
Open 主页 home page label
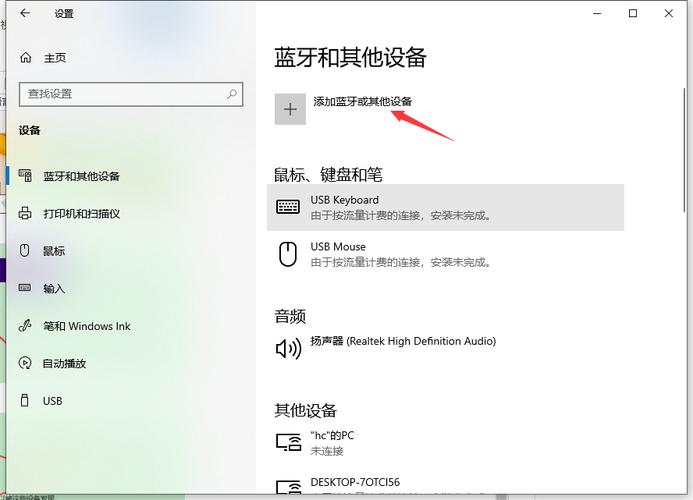[x=55, y=58]
